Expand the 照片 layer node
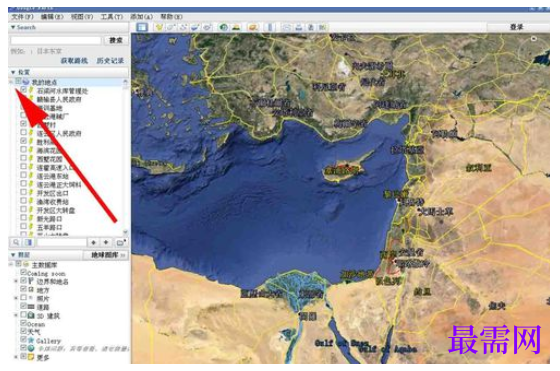The width and height of the screenshot is (560, 371). [x=16, y=298]
